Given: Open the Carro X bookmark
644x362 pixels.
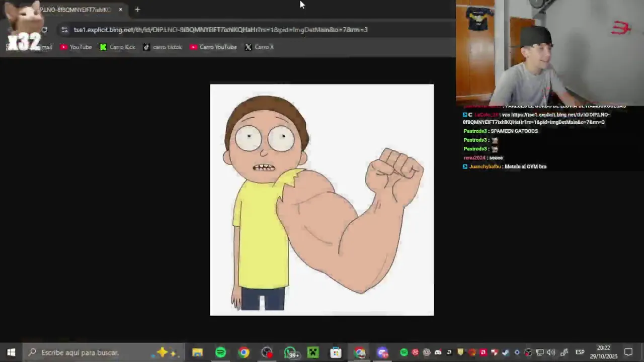Looking at the screenshot, I should pyautogui.click(x=259, y=47).
